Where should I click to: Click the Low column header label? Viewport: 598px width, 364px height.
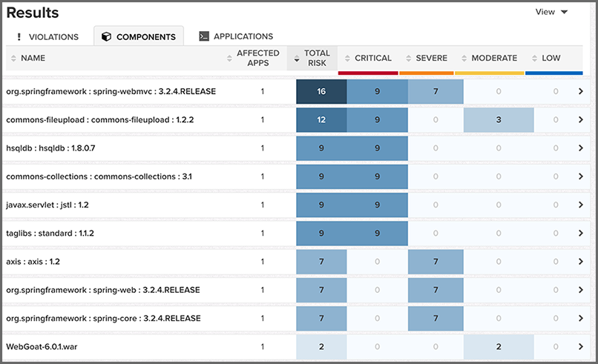tap(551, 58)
